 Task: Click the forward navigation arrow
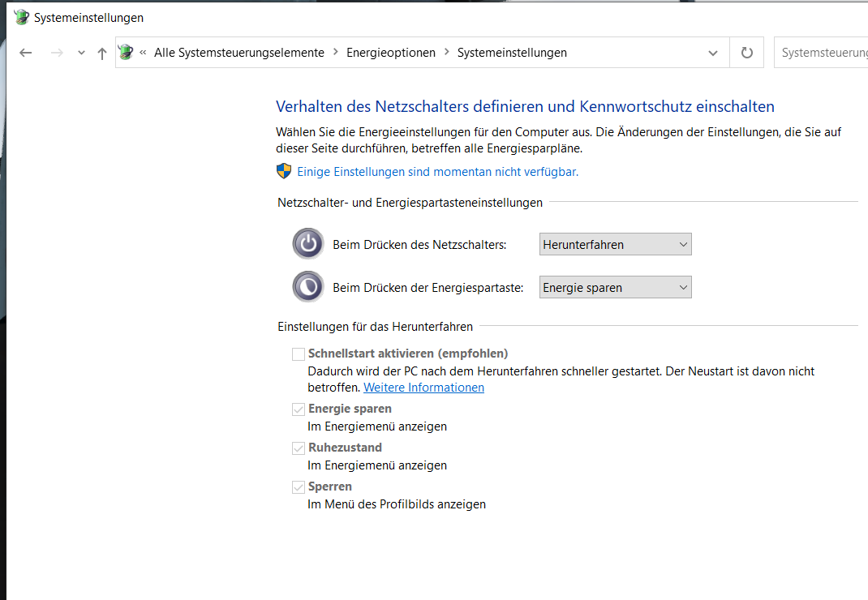coord(57,53)
